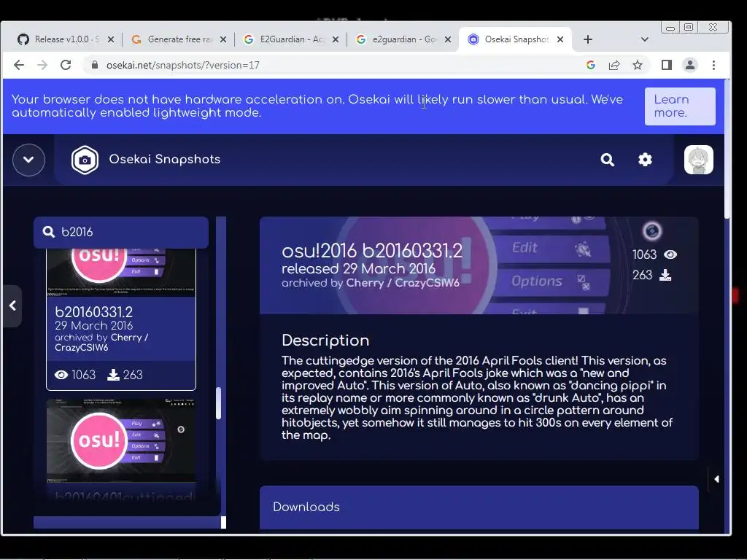Image resolution: width=747 pixels, height=560 pixels.
Task: Click the Osekai Snapshots camera logo
Action: pos(85,160)
